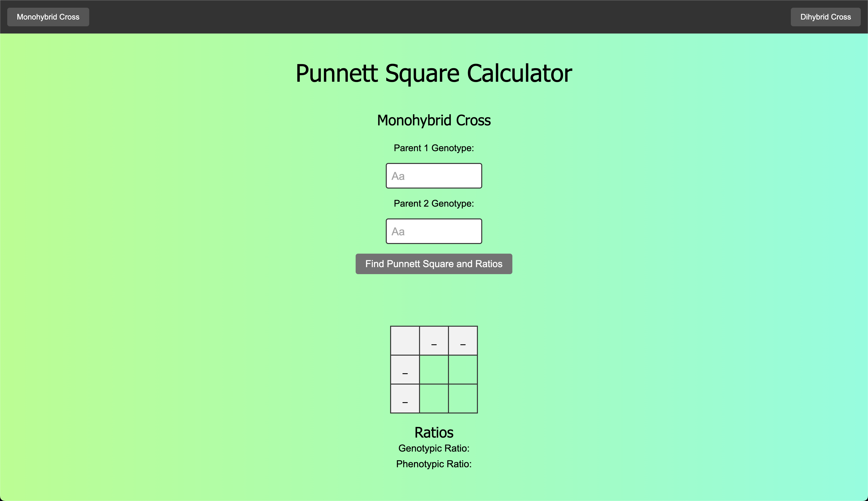Focus the Parent 2 Genotype input field
The image size is (868, 501).
(x=434, y=231)
